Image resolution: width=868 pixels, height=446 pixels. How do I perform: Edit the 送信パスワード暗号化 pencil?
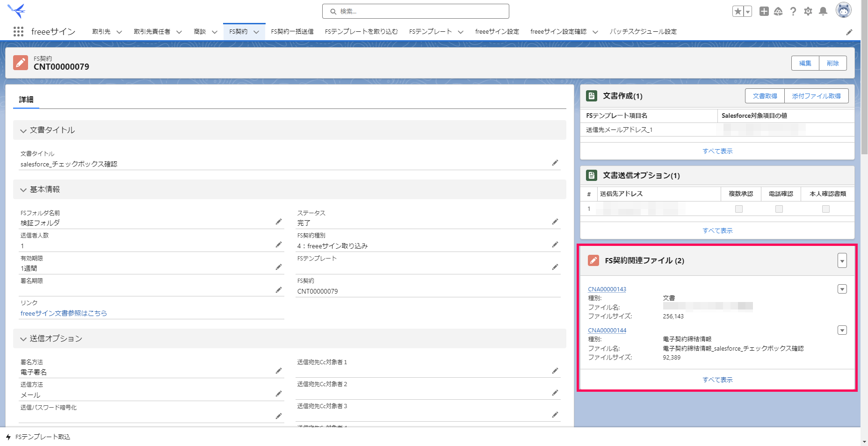coord(279,416)
